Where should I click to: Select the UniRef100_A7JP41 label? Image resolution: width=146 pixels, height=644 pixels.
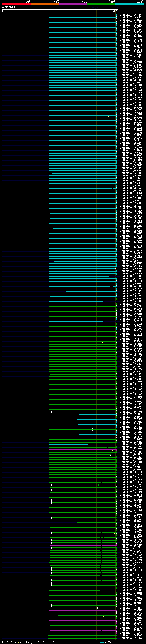tap(131, 630)
